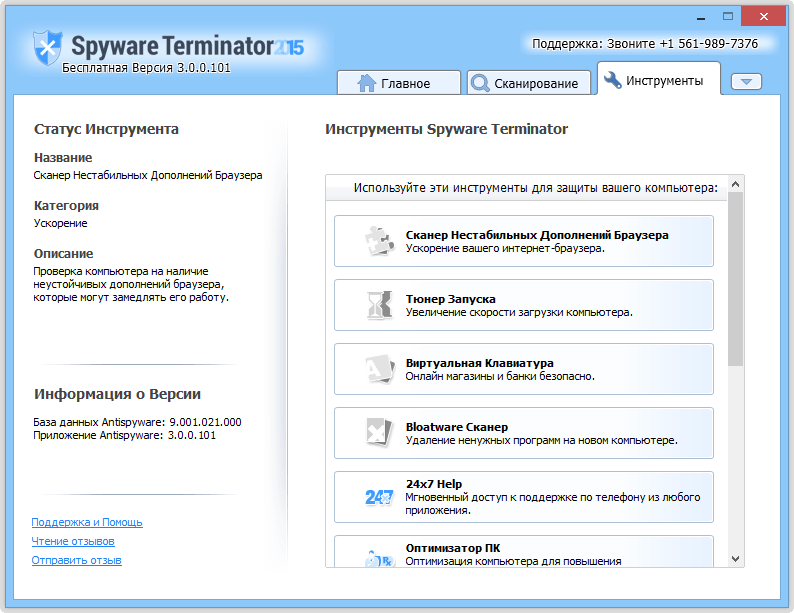Click the Bloatware Сканер crossed box icon

(379, 433)
